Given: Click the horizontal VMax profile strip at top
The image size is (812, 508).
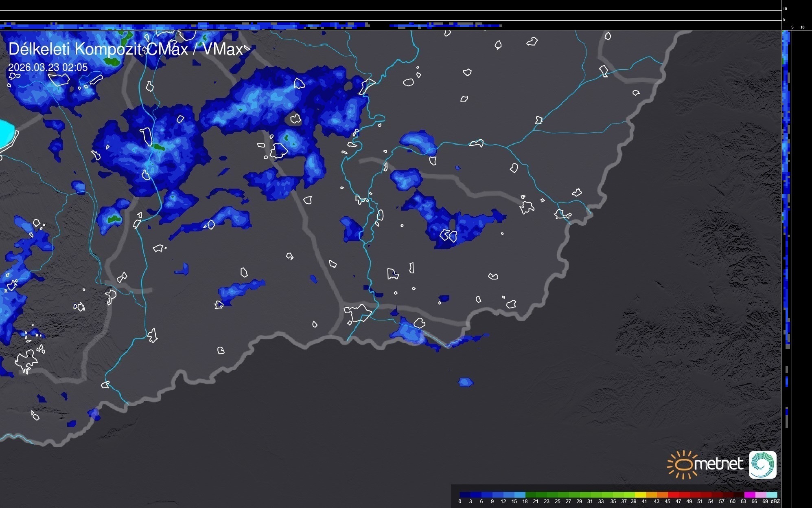Looking at the screenshot, I should coord(244,25).
